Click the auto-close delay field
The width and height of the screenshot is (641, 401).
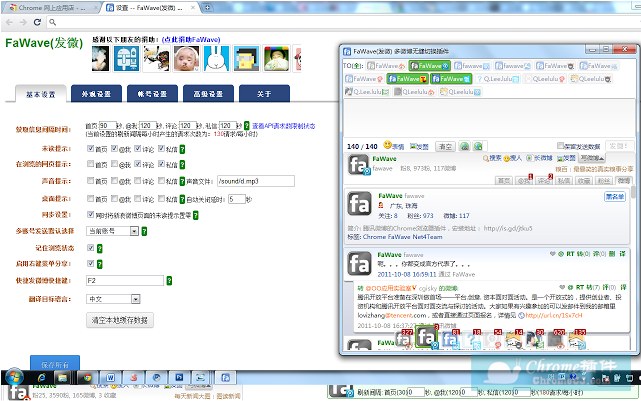point(236,199)
